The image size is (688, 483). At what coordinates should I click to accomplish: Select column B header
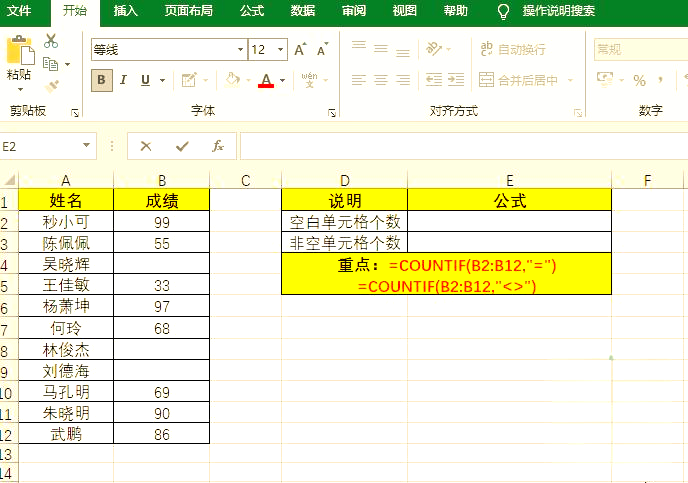coord(161,180)
